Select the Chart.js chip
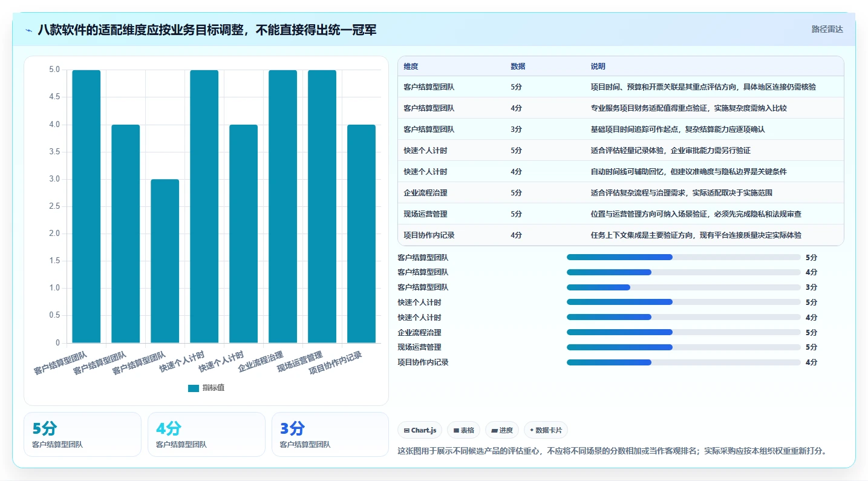 tap(420, 430)
